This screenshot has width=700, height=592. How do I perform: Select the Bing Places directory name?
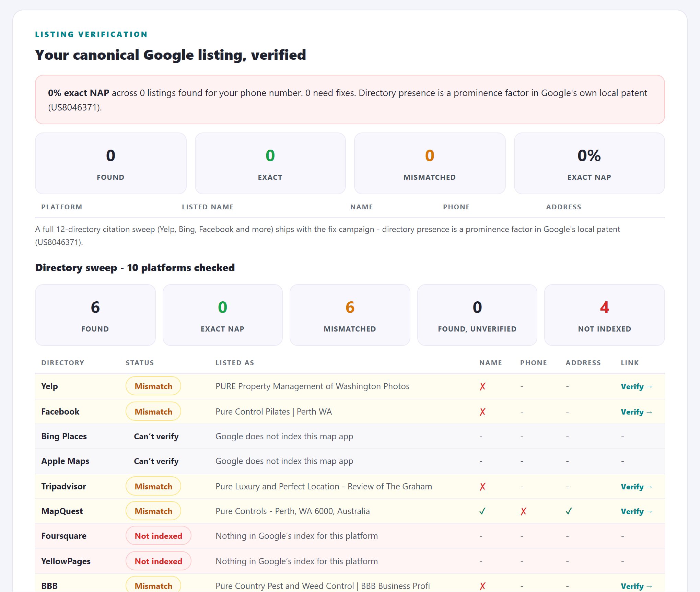[x=64, y=436]
